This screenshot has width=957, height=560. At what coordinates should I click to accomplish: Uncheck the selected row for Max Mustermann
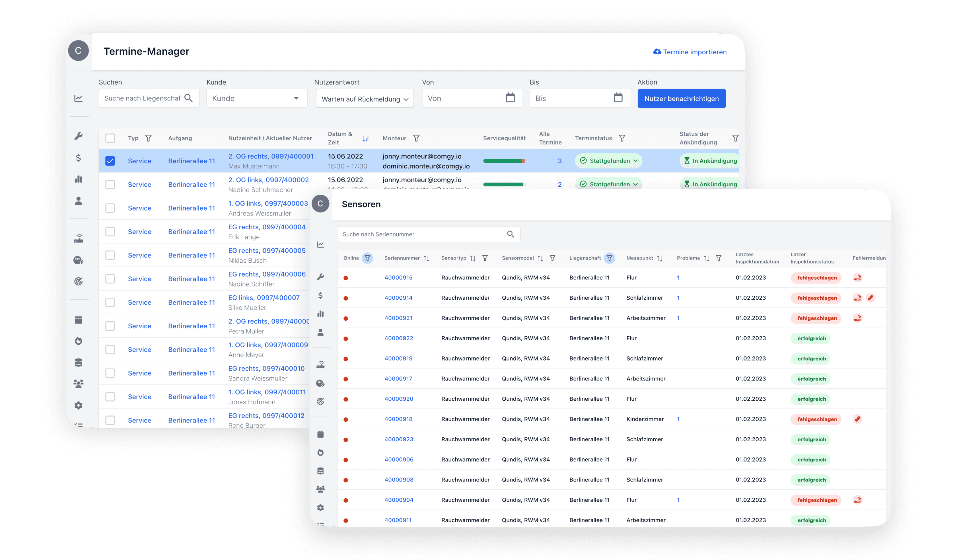110,161
